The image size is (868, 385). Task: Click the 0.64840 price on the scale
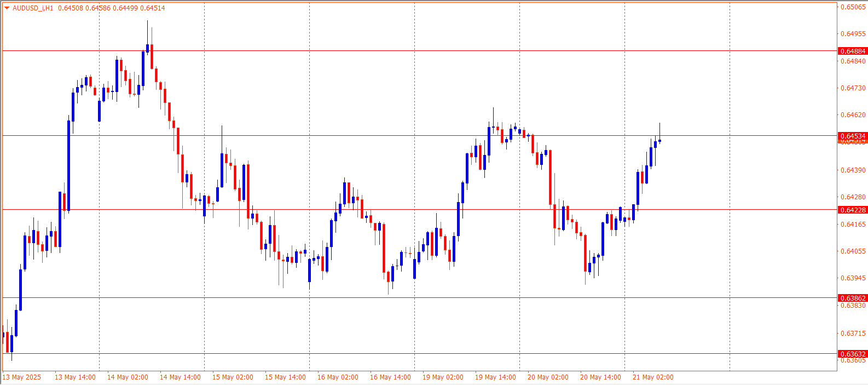853,61
